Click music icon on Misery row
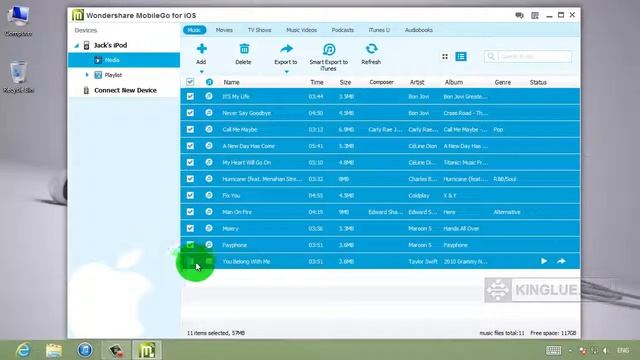This screenshot has width=640, height=360. 209,228
